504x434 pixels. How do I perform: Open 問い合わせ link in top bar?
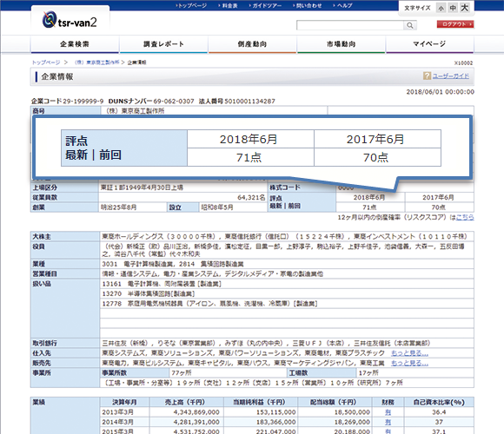click(x=308, y=5)
